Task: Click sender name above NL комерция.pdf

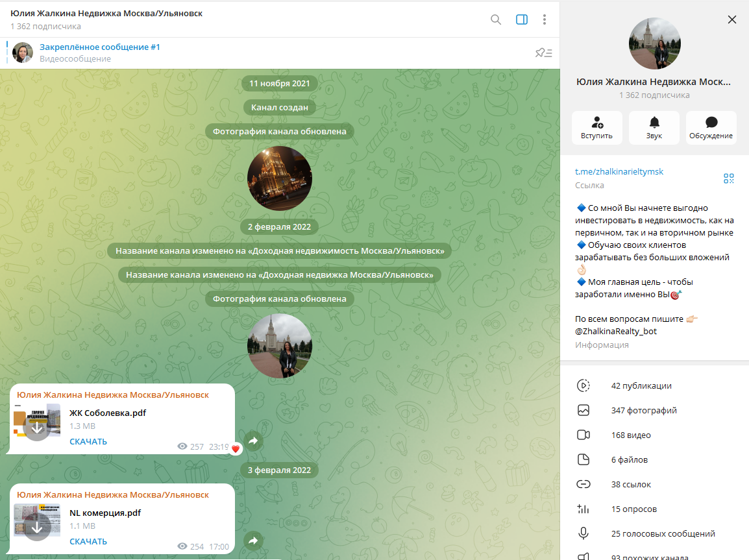Action: [x=113, y=494]
